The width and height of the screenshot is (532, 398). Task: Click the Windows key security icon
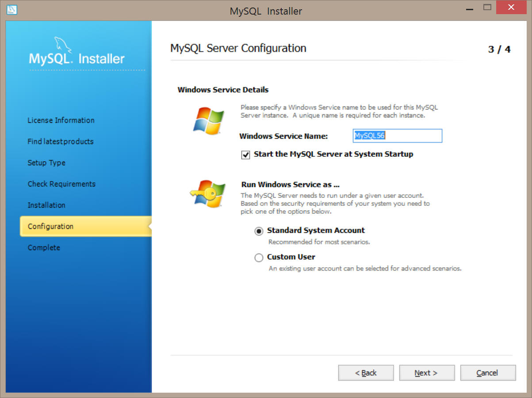point(208,193)
